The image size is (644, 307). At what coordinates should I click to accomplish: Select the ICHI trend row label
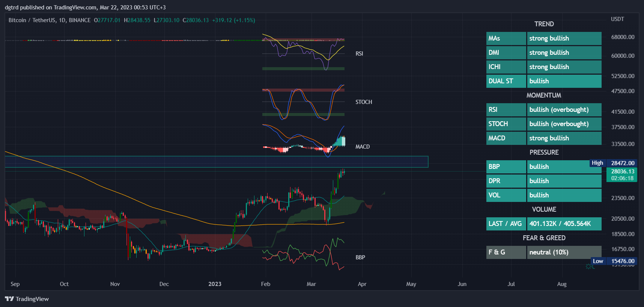(506, 67)
